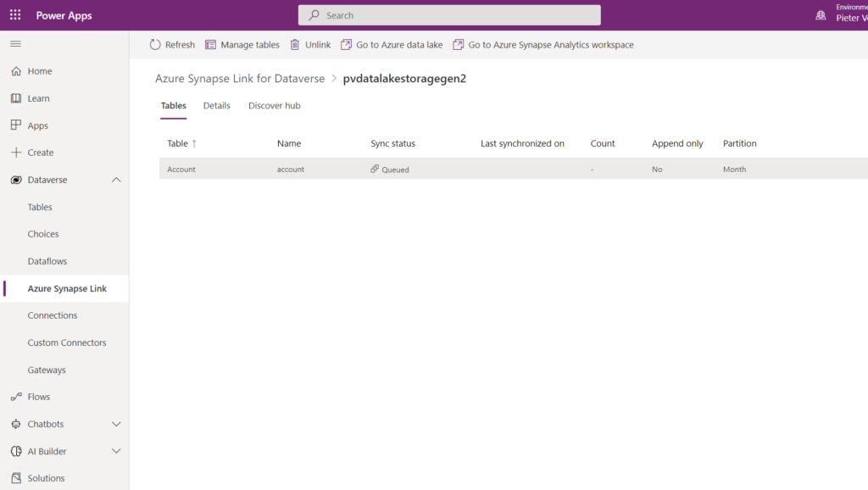Viewport: 868px width, 490px height.
Task: Click the Solutions icon in sidebar
Action: click(x=16, y=478)
